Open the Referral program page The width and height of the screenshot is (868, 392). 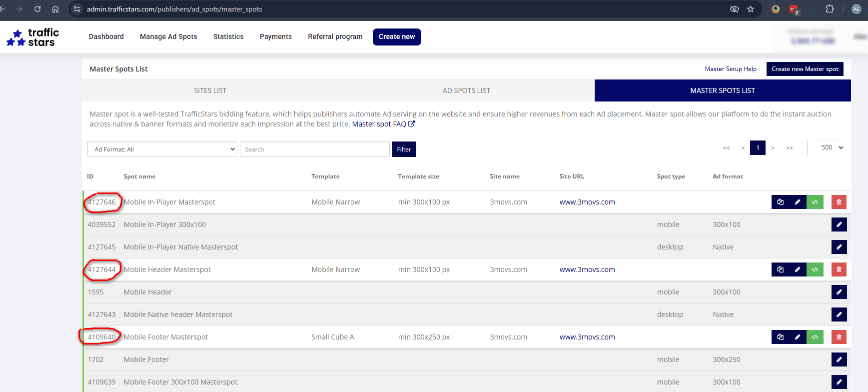[x=335, y=36]
